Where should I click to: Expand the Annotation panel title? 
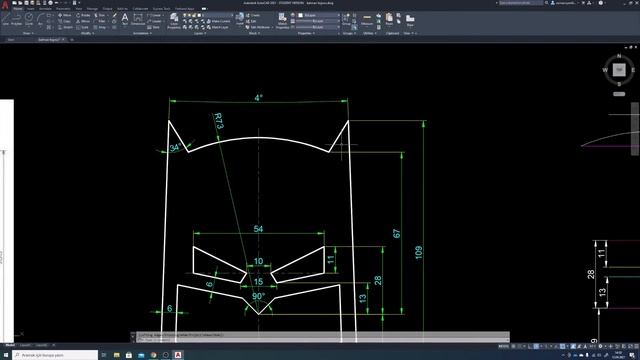(x=141, y=33)
